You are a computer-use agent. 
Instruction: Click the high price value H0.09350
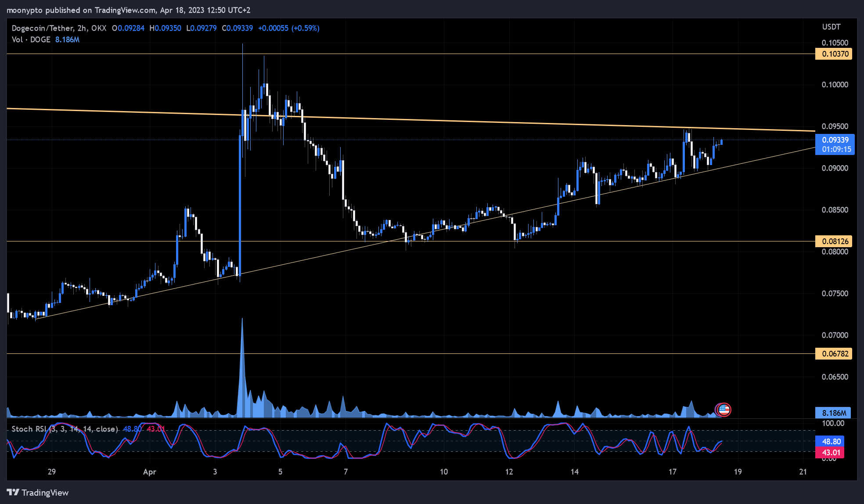(166, 28)
